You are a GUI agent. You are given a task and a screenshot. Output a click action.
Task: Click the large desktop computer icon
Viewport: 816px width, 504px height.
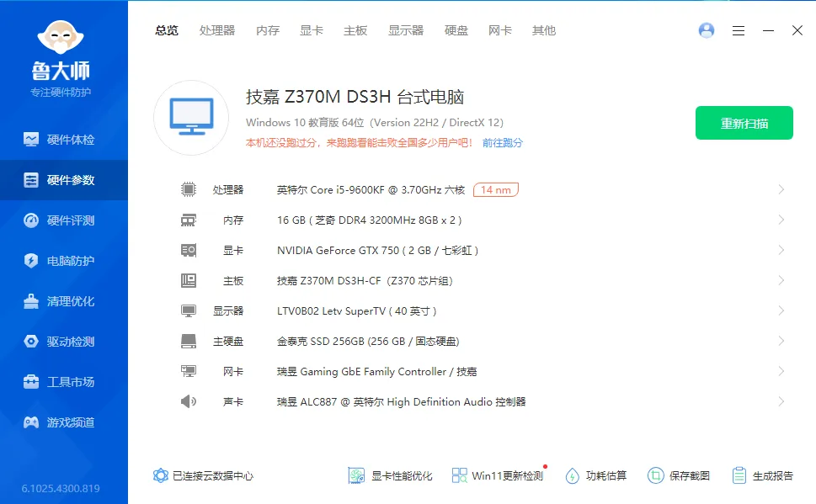[x=191, y=118]
